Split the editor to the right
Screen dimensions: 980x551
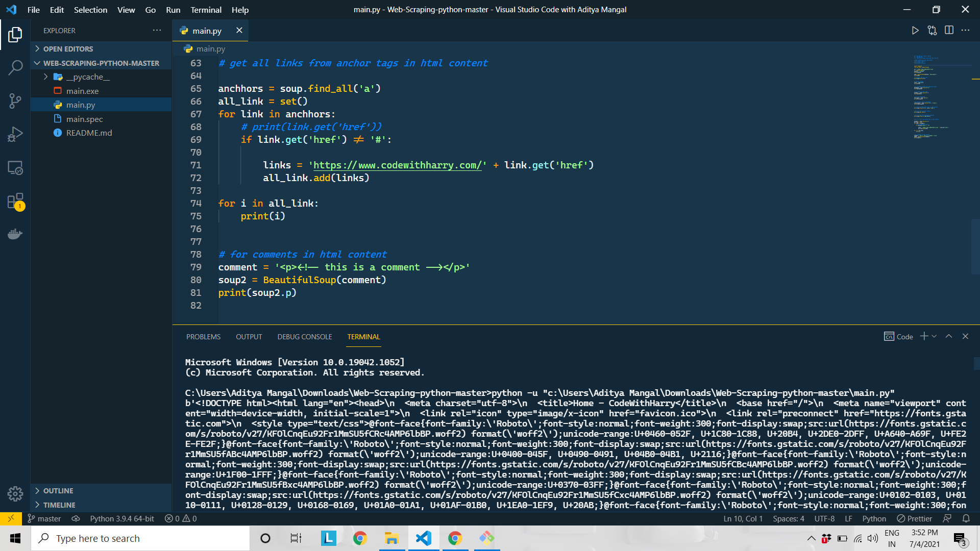coord(949,31)
